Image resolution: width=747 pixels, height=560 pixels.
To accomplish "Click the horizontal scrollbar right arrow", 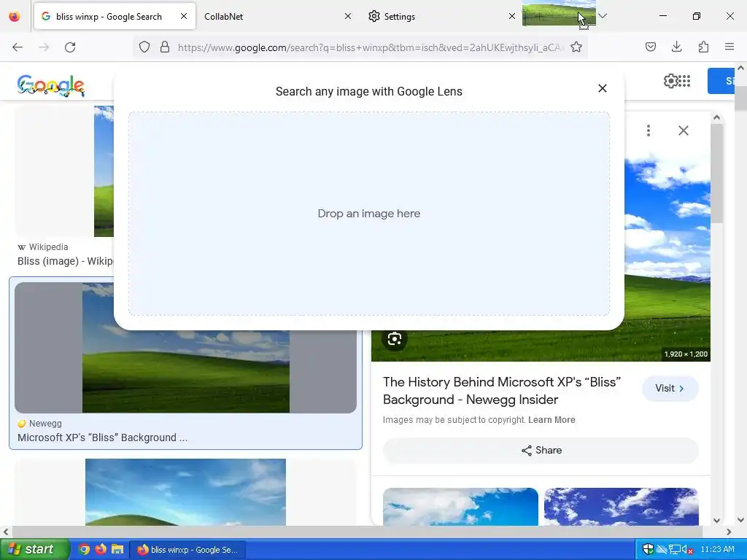I will click(729, 532).
